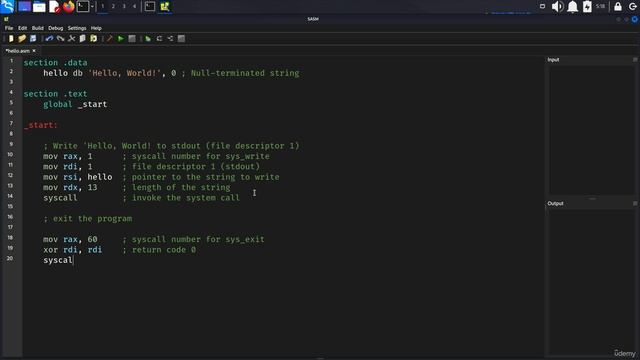Click 'mov rax, 60' instruction
This screenshot has width=640, height=360.
(70, 239)
